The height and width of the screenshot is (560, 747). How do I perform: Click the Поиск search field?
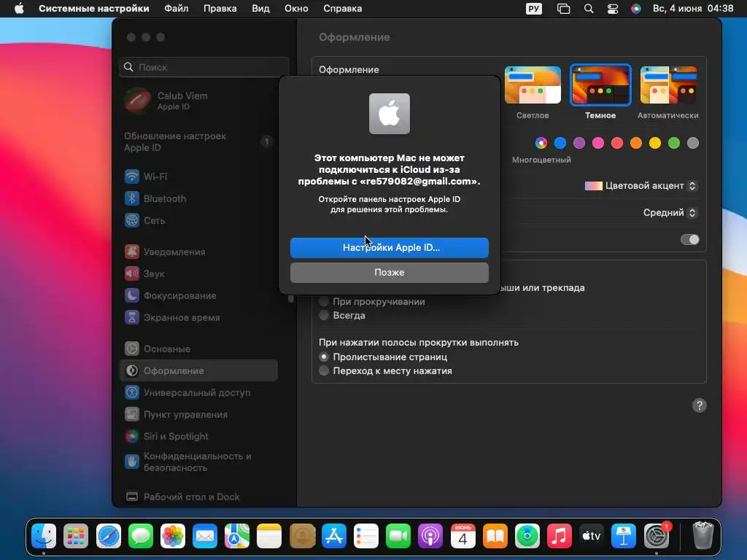[204, 67]
